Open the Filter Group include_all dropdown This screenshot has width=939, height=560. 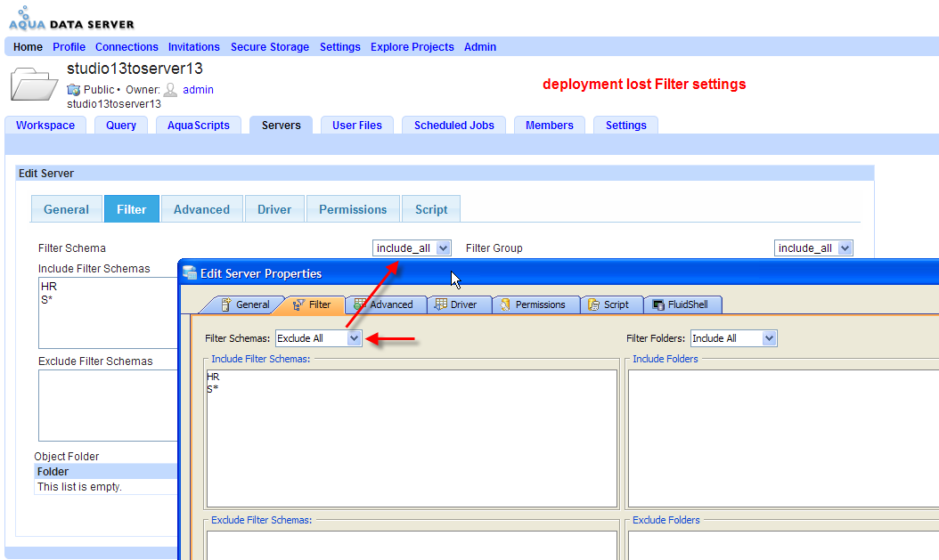(x=812, y=248)
